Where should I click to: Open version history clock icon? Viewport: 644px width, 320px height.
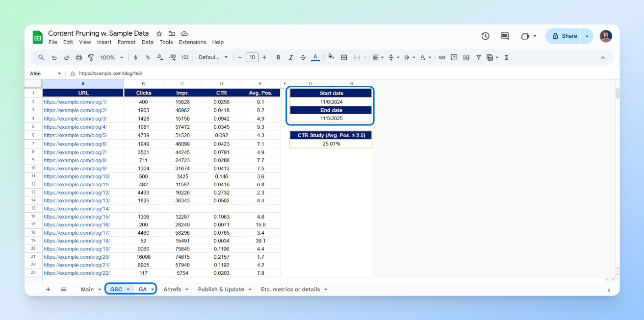point(485,36)
